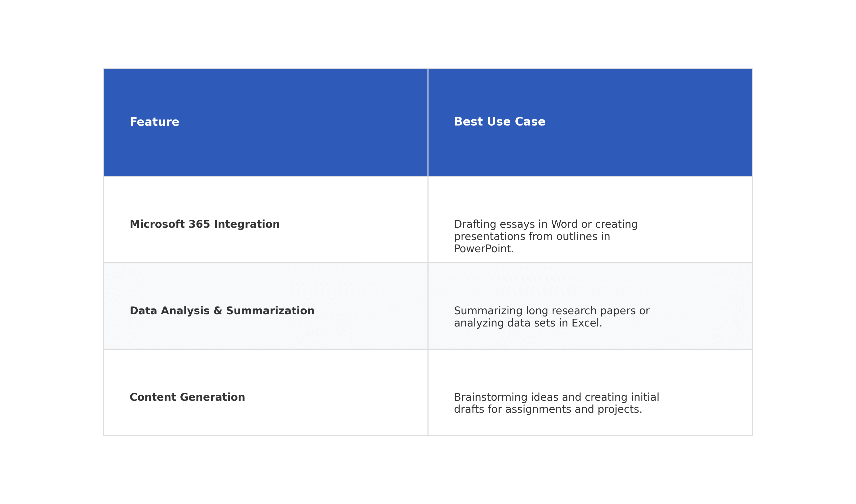Click the "drafts for assignments and projects." line
Viewport: 856px width, 504px height.
click(548, 409)
